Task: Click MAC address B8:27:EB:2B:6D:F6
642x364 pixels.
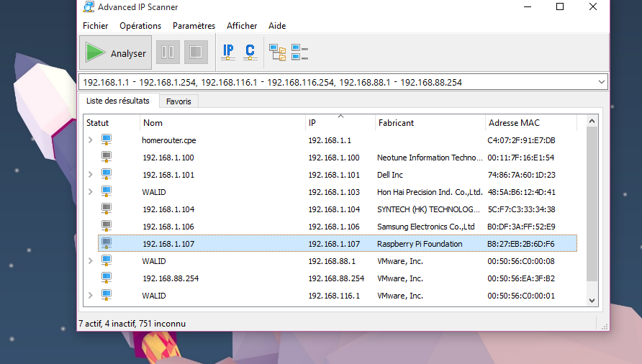Action: (521, 244)
